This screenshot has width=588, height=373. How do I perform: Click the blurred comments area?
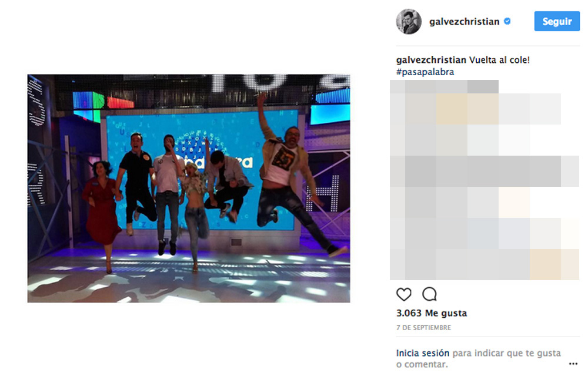485,180
